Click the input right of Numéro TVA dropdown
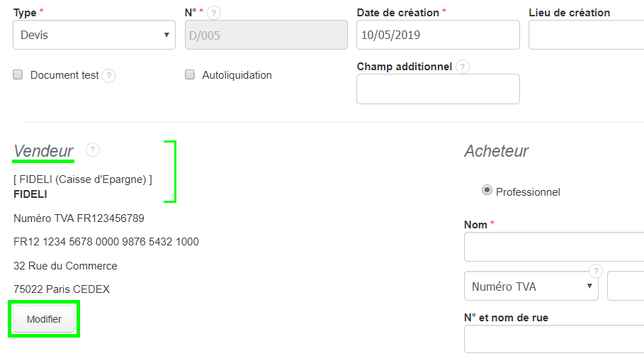Image resolution: width=644 pixels, height=361 pixels. [x=626, y=287]
